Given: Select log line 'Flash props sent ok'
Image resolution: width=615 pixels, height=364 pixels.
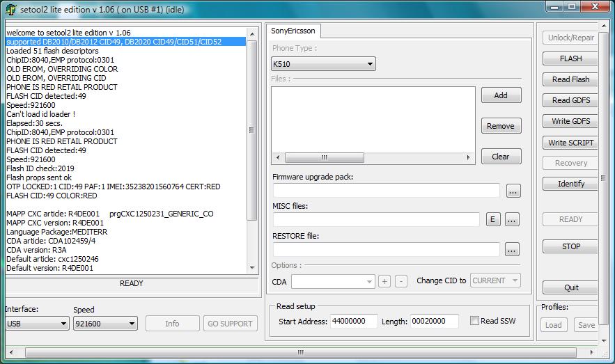Looking at the screenshot, I should (39, 177).
